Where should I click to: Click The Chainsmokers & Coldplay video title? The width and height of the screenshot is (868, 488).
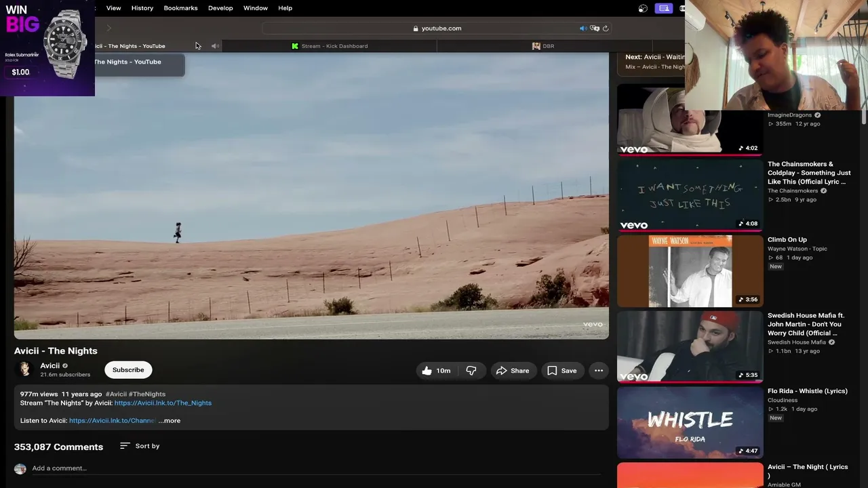pos(809,173)
